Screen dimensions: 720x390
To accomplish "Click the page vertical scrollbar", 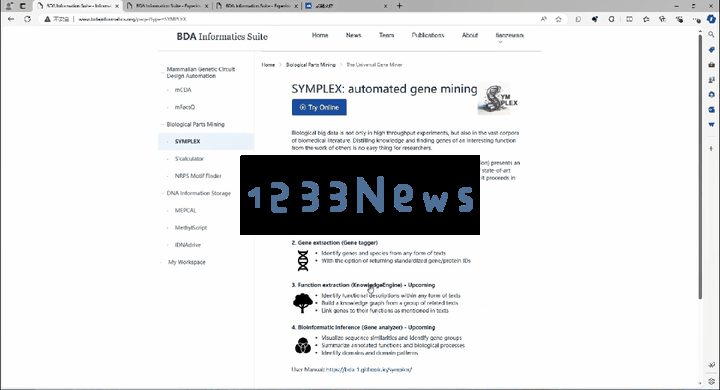I will (700, 168).
